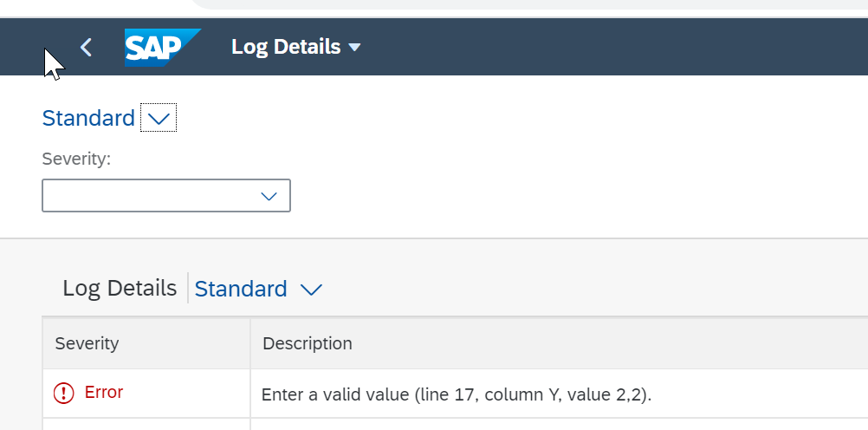868x430 pixels.
Task: Go back using the header arrow
Action: click(86, 48)
